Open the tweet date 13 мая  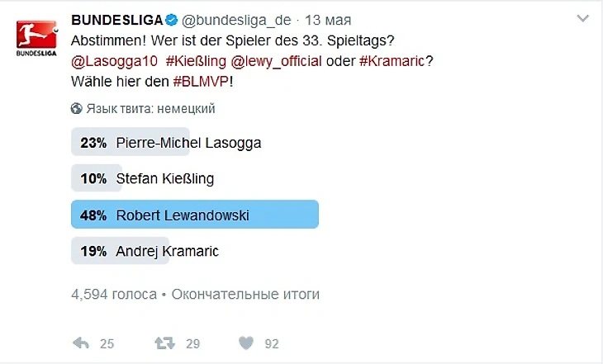[330, 20]
